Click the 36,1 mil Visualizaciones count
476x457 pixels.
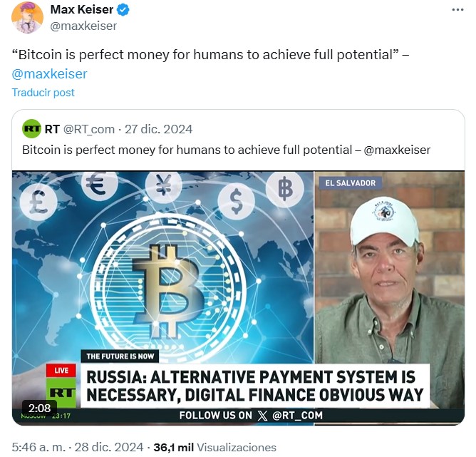click(x=215, y=447)
